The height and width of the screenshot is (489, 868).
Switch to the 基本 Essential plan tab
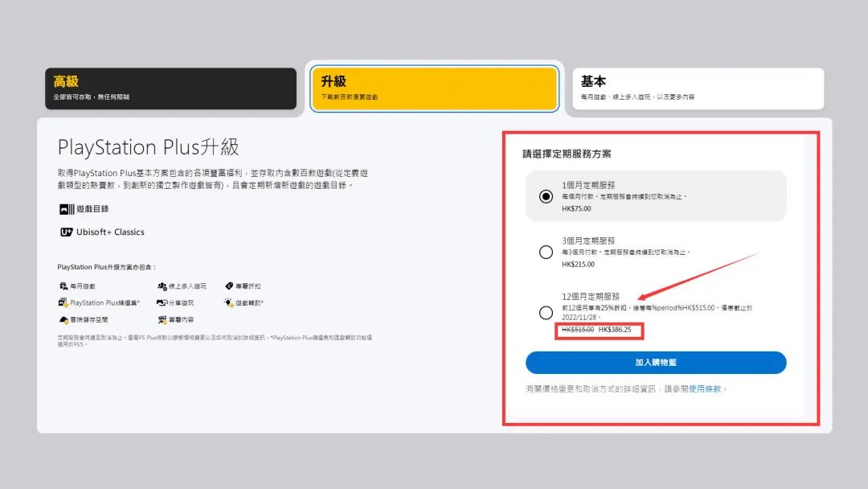[698, 88]
